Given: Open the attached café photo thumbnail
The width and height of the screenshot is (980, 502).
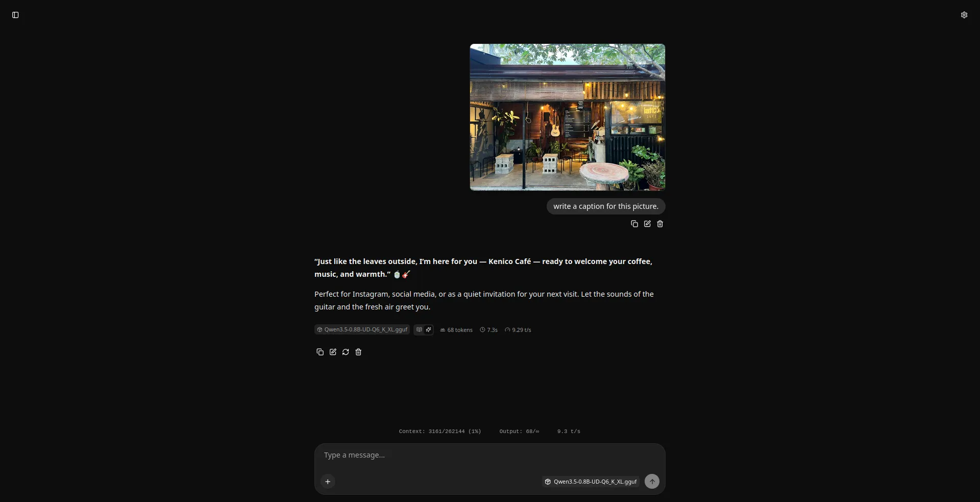Looking at the screenshot, I should [568, 117].
